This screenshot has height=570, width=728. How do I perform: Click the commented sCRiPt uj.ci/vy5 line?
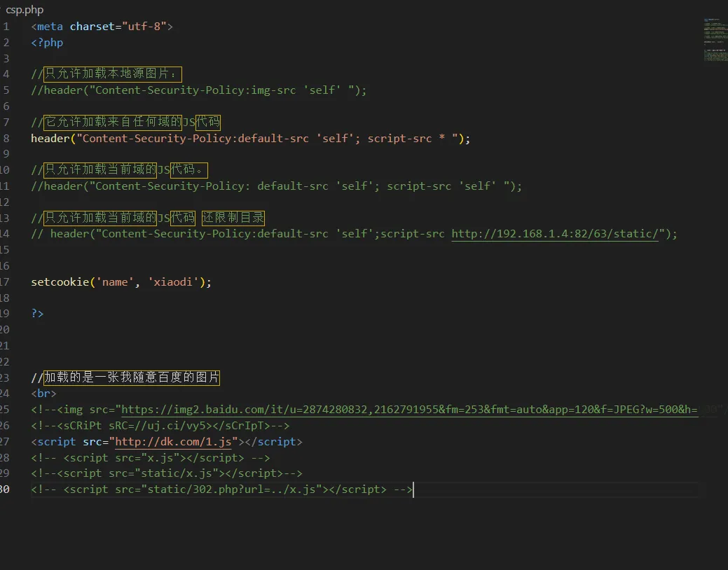pyautogui.click(x=160, y=426)
